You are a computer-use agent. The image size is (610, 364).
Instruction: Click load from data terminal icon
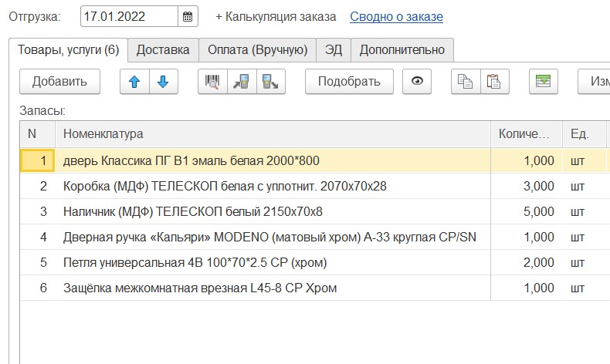pos(242,82)
